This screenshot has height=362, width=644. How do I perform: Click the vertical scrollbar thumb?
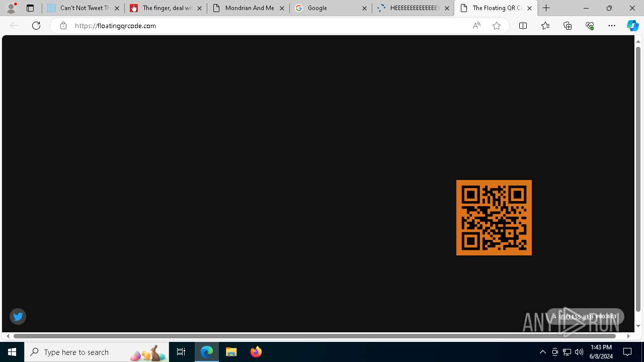[x=638, y=178]
